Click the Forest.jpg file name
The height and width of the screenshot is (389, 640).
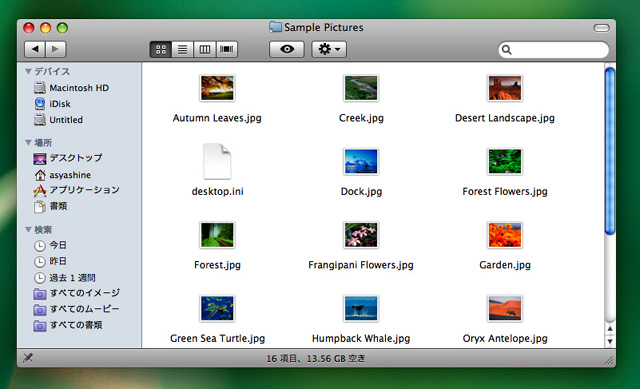click(x=218, y=265)
